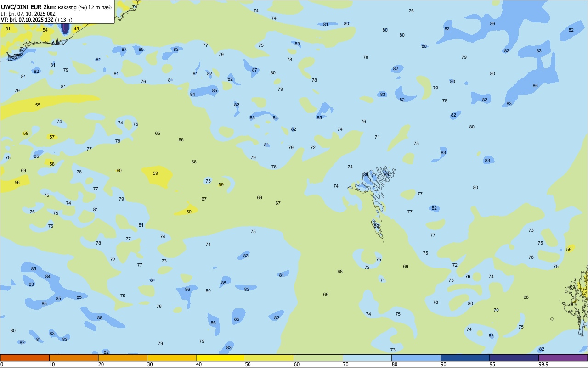
Task: Select the 10–20% orange legend swatch
Action: click(x=73, y=357)
